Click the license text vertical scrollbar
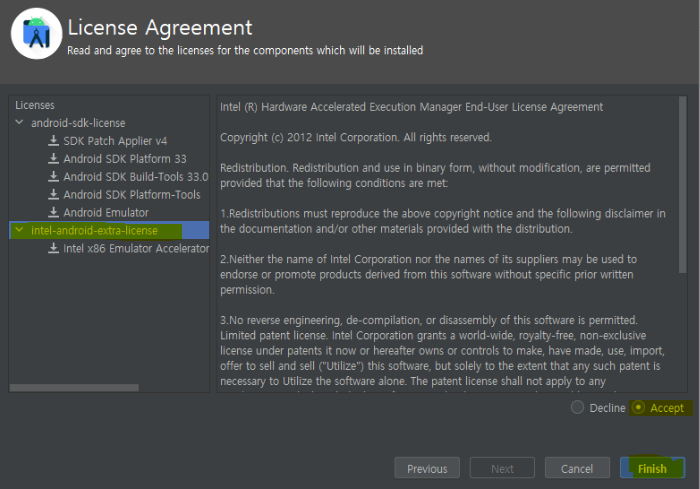700x489 pixels. pos(682,184)
